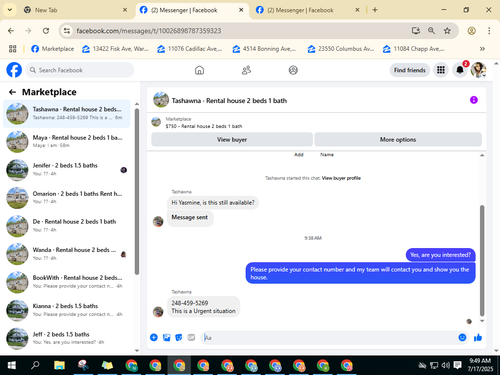Click the $750 Rental house listing thumbnail

[156, 122]
